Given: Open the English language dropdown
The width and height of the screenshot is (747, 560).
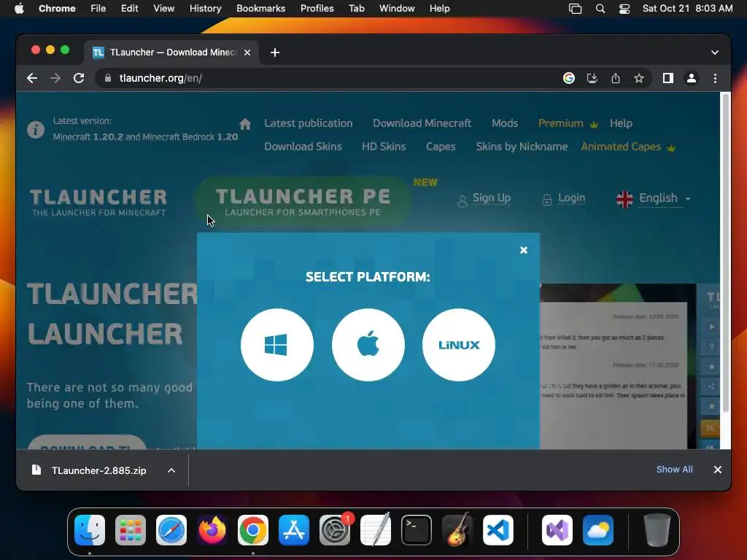Looking at the screenshot, I should pyautogui.click(x=654, y=198).
